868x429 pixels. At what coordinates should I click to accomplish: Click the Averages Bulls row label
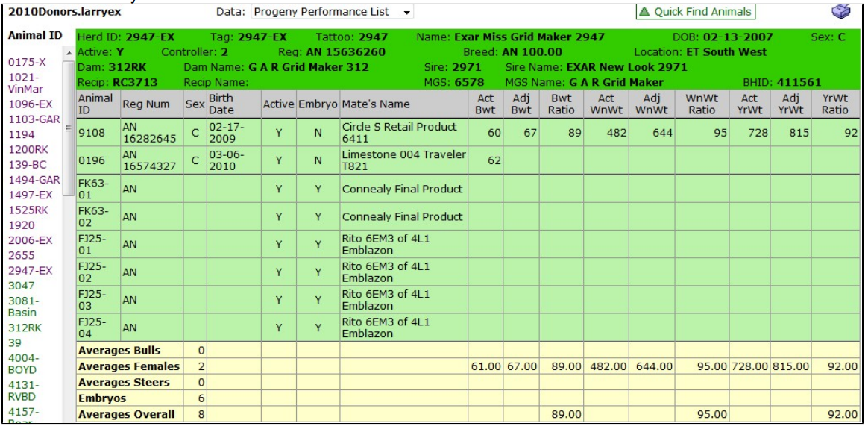coord(119,351)
